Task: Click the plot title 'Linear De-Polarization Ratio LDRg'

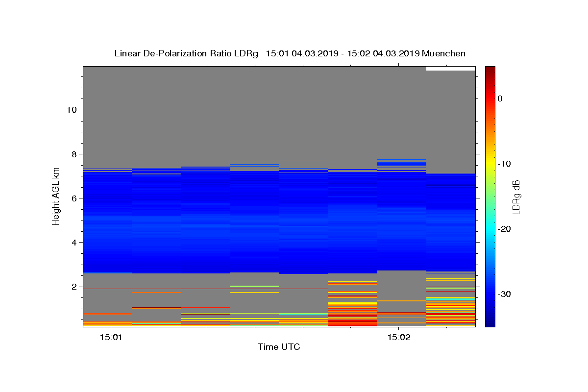Action: [186, 53]
